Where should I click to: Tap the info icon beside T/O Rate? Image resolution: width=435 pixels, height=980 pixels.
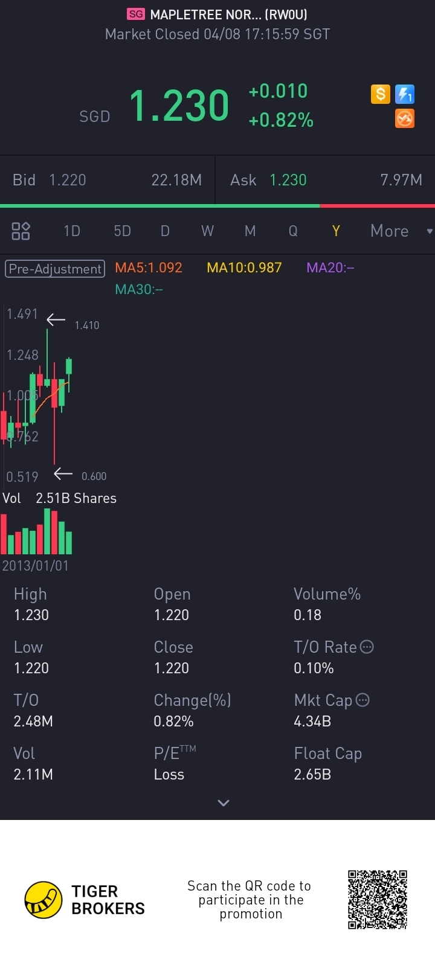click(x=367, y=647)
